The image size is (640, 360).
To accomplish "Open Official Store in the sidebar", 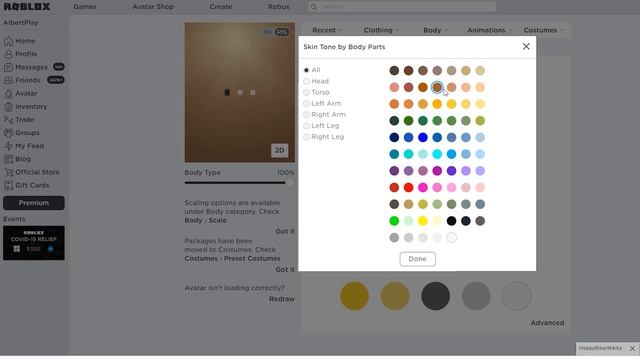I will click(31, 172).
